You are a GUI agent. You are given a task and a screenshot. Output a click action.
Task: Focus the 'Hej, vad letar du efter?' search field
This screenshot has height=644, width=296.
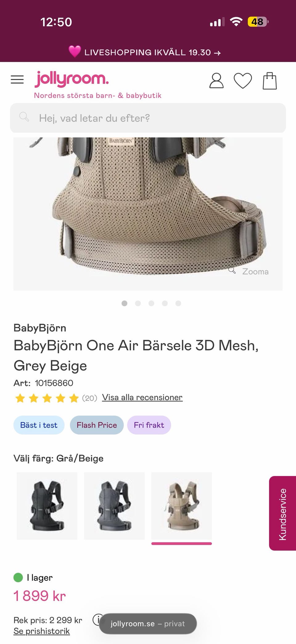point(148,118)
